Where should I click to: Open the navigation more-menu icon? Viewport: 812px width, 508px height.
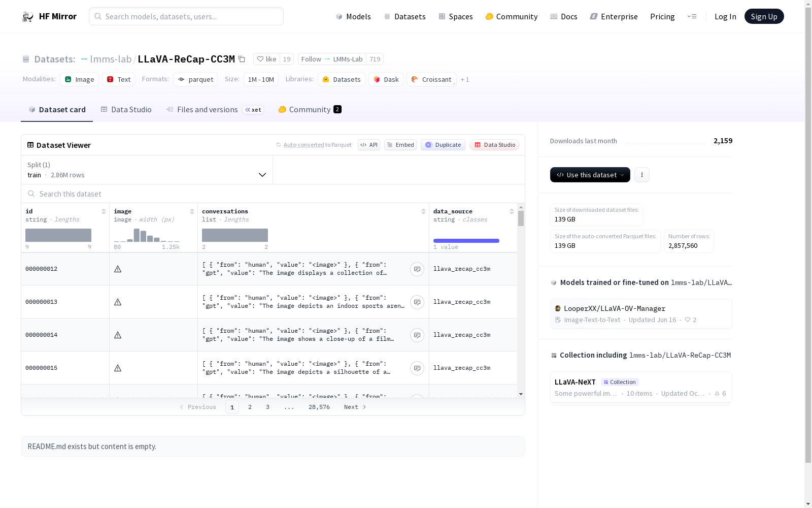tap(692, 17)
